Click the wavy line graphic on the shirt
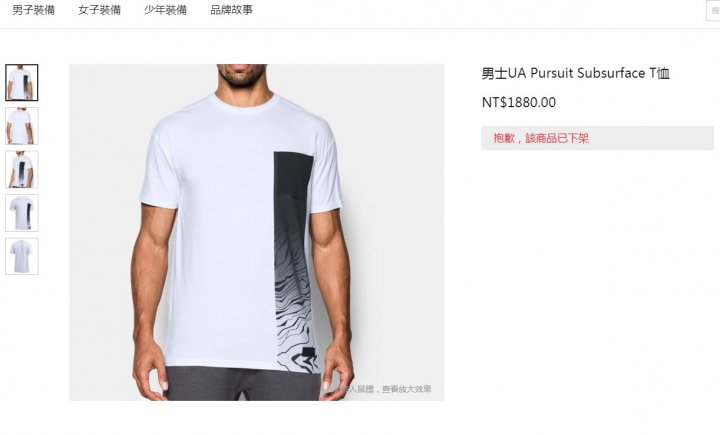The height and width of the screenshot is (435, 720). pos(294,299)
